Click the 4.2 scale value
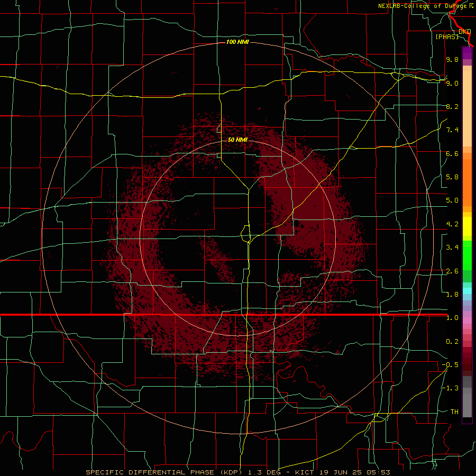 pyautogui.click(x=452, y=224)
